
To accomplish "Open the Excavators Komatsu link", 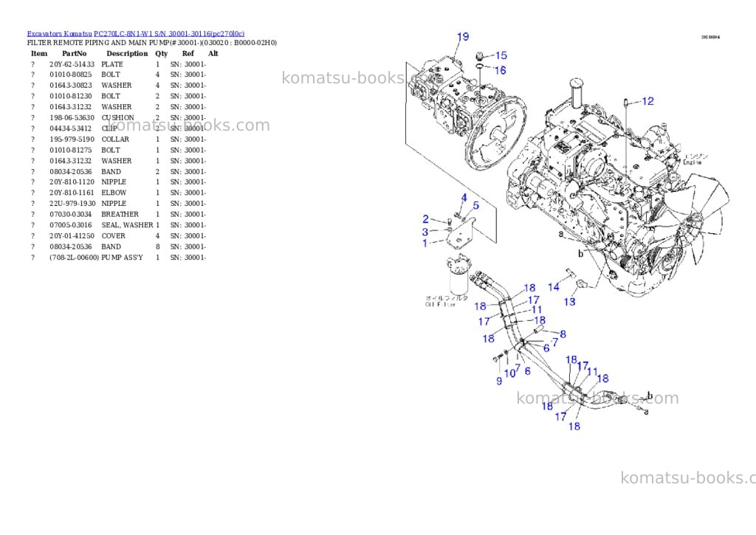I will 59,34.
